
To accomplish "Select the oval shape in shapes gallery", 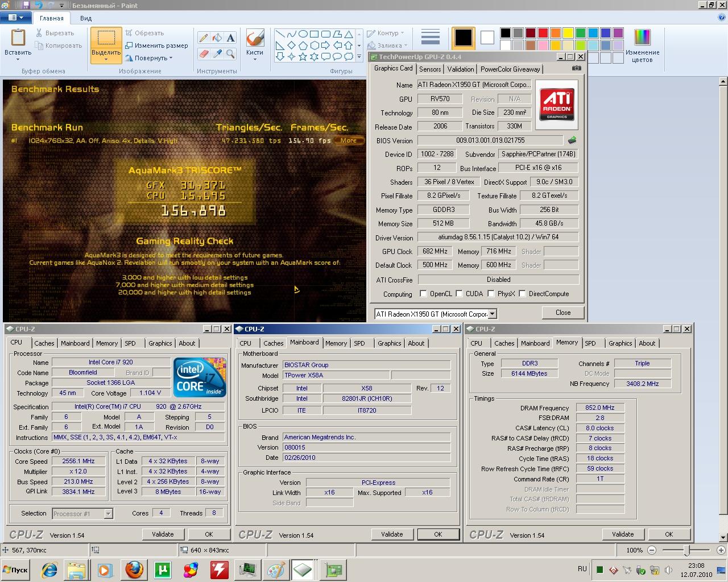I will coord(303,34).
